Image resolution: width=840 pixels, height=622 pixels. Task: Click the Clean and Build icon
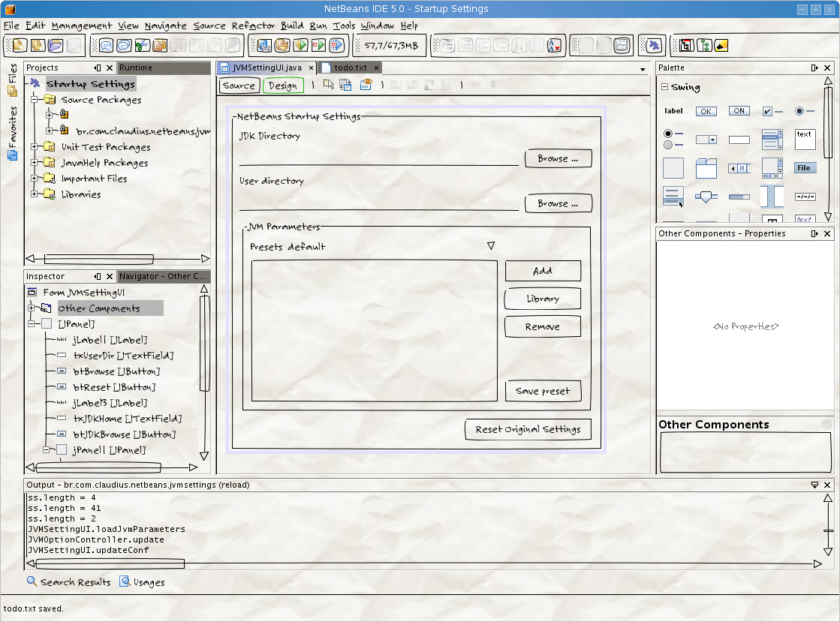282,46
